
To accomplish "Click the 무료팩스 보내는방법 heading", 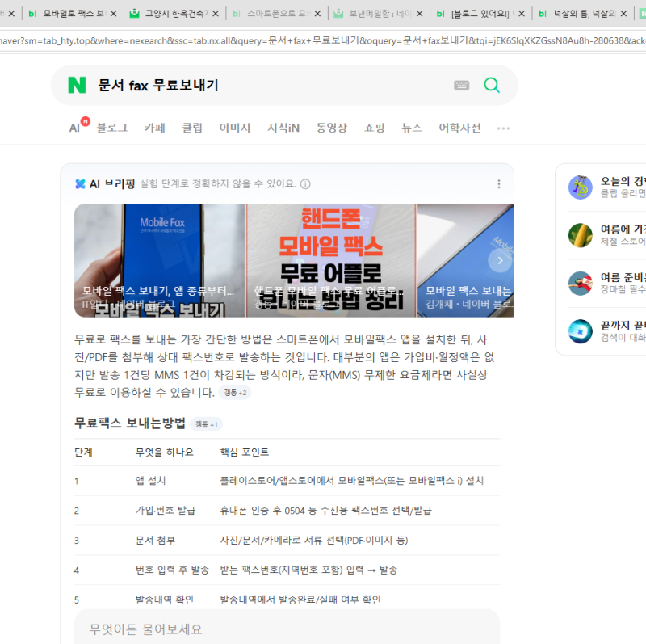I will 130,423.
